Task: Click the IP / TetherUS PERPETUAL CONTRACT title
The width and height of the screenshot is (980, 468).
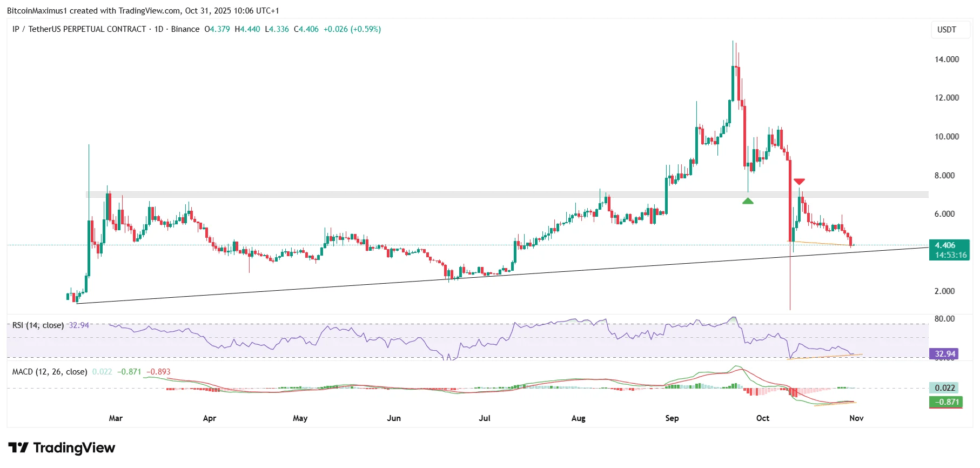Action: 79,29
